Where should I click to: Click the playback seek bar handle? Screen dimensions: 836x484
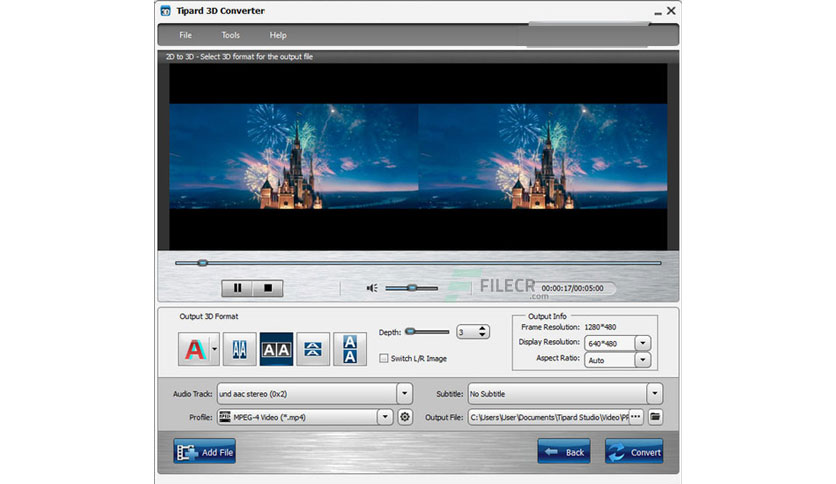[x=202, y=263]
